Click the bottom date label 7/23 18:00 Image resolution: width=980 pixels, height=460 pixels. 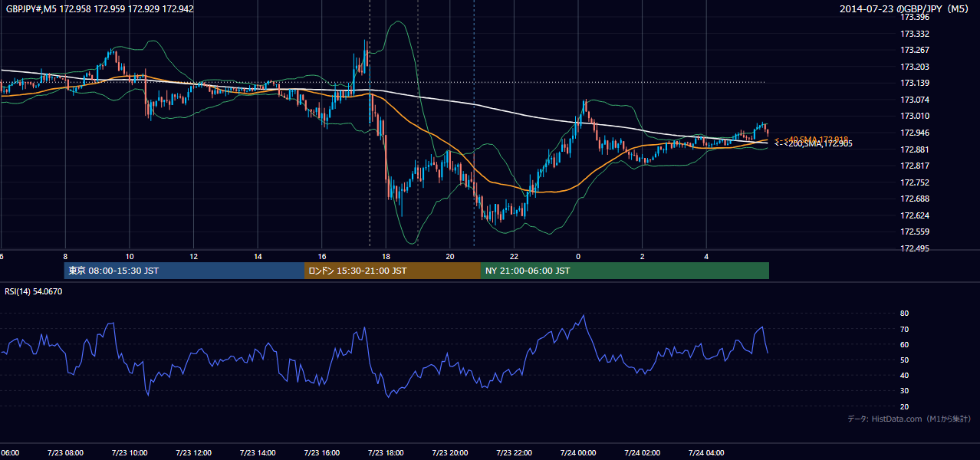[x=386, y=453]
